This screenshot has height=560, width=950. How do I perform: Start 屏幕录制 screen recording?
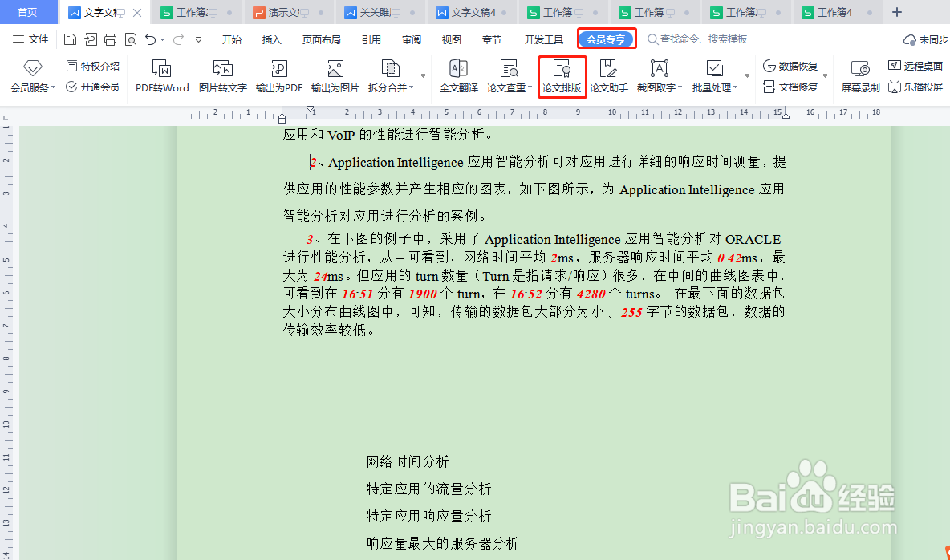coord(860,75)
